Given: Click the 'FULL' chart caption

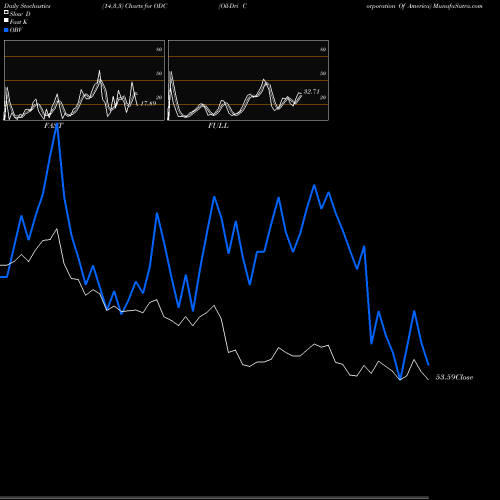Looking at the screenshot, I should [x=218, y=126].
